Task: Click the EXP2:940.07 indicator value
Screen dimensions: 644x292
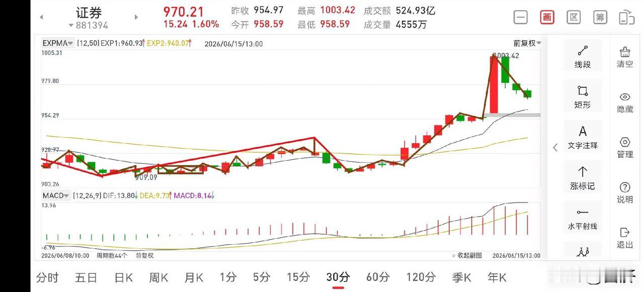Action: click(x=169, y=44)
